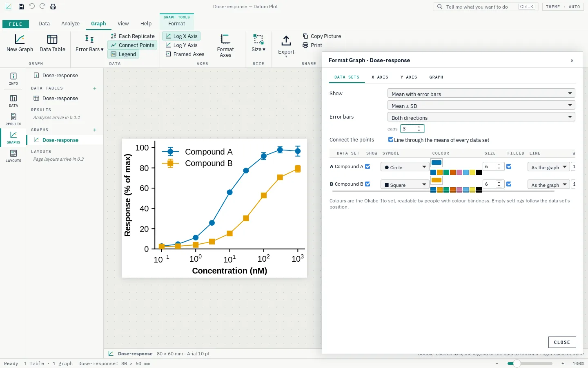This screenshot has width=588, height=368.
Task: Open the Both directions dropdown
Action: (x=481, y=117)
